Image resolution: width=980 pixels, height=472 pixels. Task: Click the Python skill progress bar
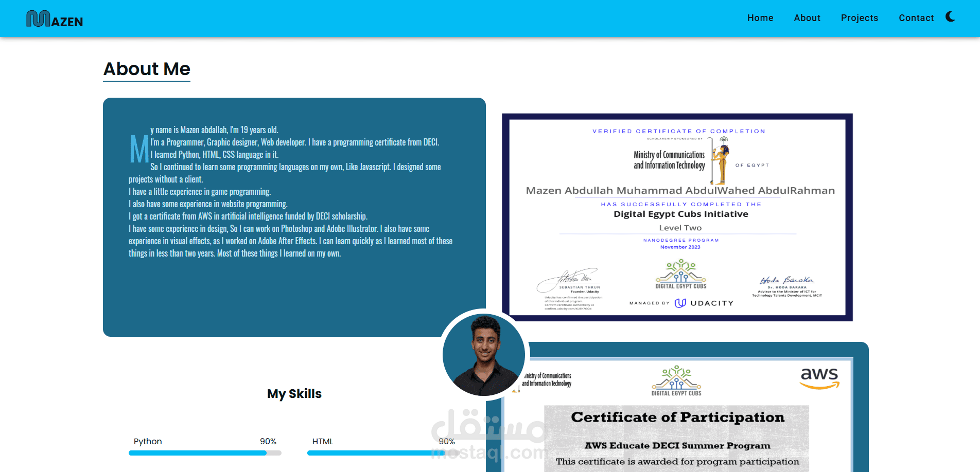coord(205,453)
